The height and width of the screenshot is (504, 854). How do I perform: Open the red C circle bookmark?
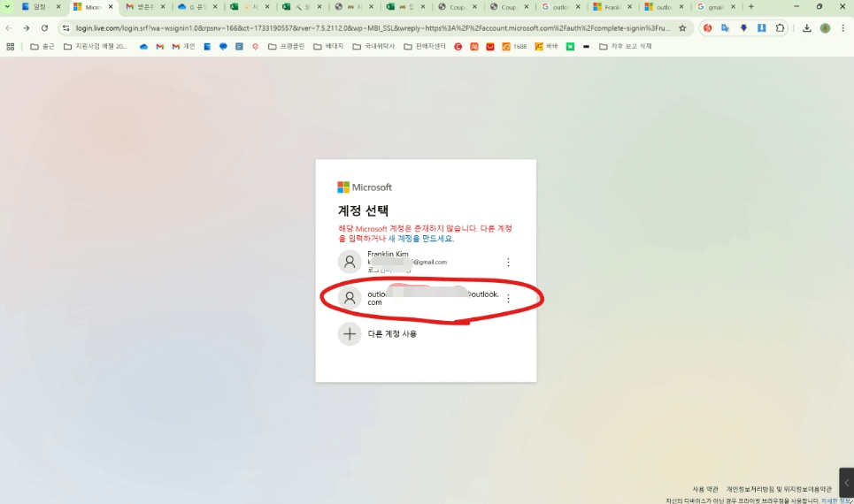click(x=458, y=47)
